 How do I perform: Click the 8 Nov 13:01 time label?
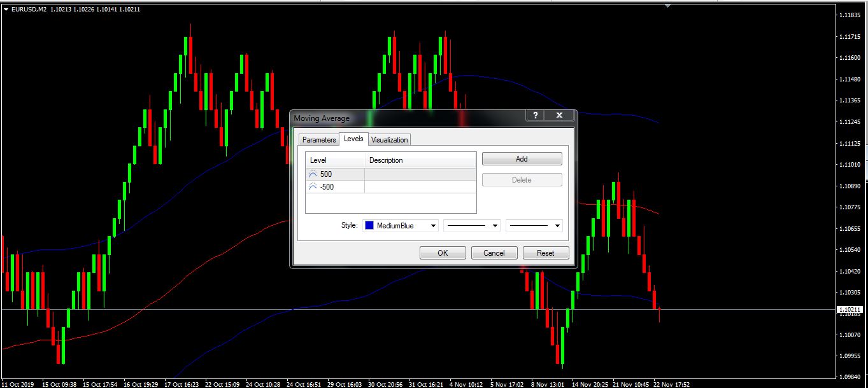coord(548,384)
